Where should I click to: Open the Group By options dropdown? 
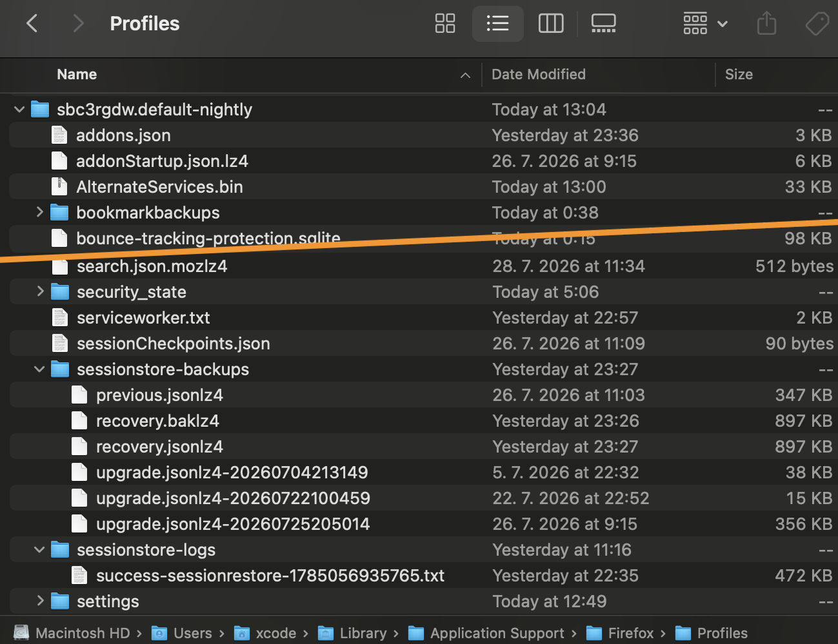(x=706, y=24)
